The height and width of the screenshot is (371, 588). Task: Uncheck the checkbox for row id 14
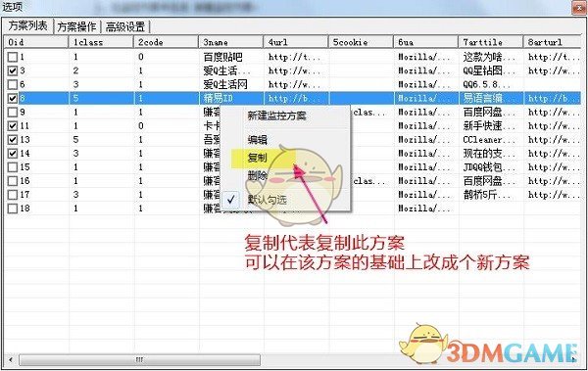click(x=13, y=154)
